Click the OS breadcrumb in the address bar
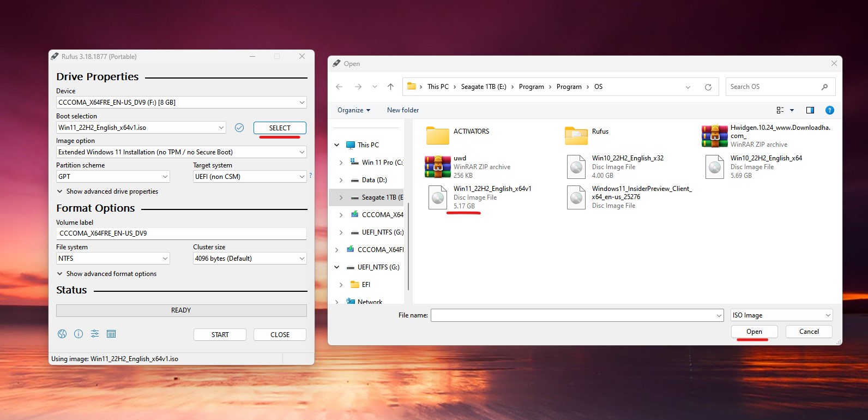The width and height of the screenshot is (868, 420). click(598, 87)
